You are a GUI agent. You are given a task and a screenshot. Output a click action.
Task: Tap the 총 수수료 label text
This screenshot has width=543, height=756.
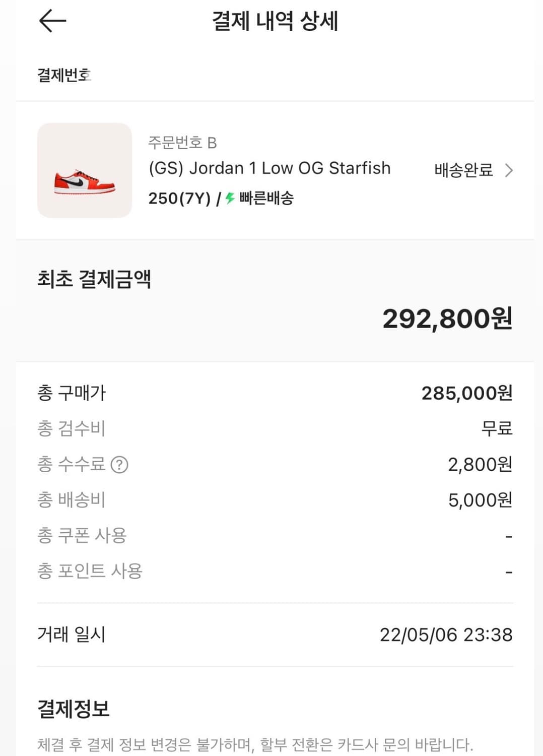72,464
